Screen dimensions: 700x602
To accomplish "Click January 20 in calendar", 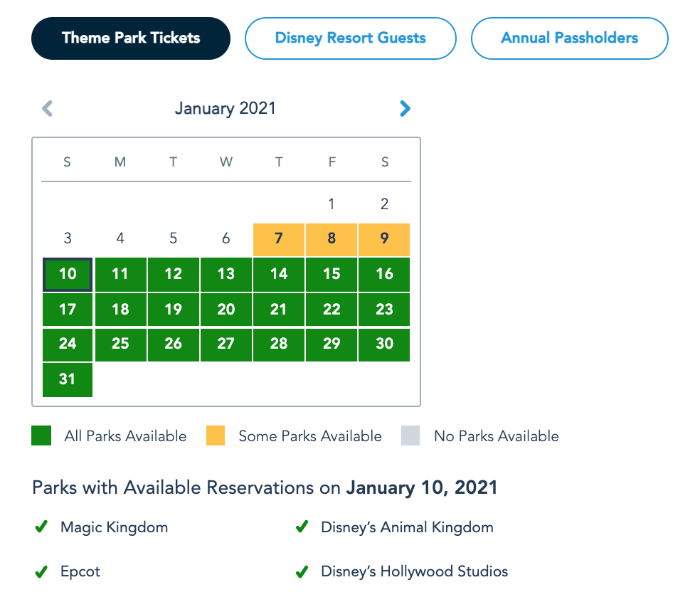I will (x=226, y=310).
